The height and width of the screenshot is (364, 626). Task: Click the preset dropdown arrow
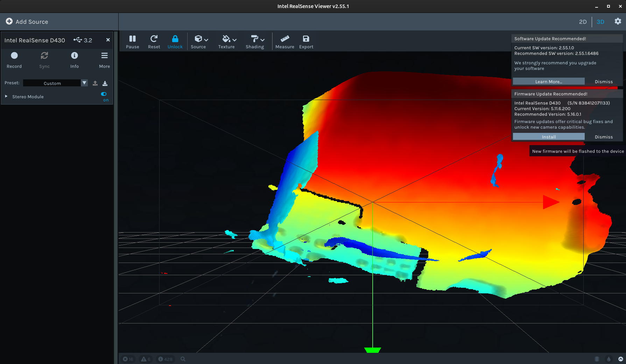tap(84, 83)
